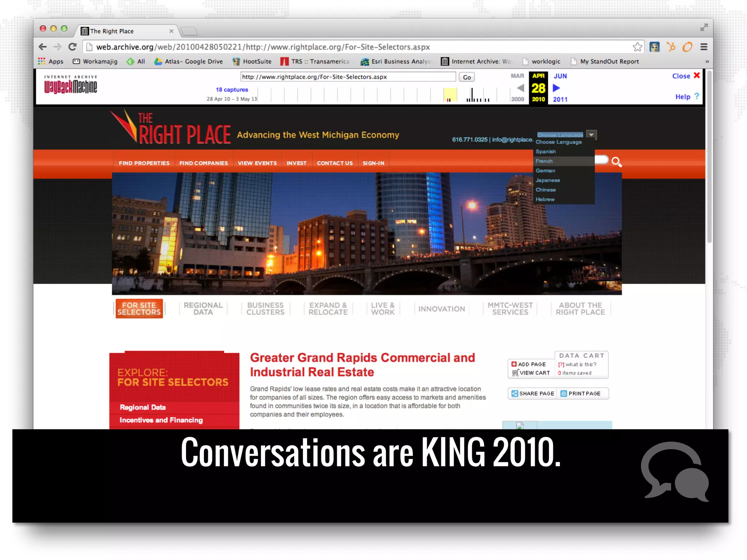Image resolution: width=747 pixels, height=560 pixels.
Task: Go back with the browser back arrow
Action: point(43,47)
